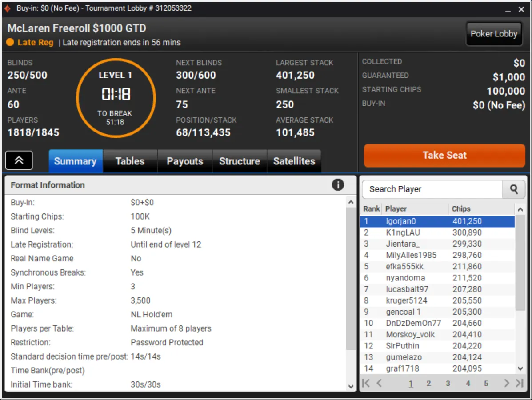Return to the Poker Lobby

pyautogui.click(x=493, y=34)
